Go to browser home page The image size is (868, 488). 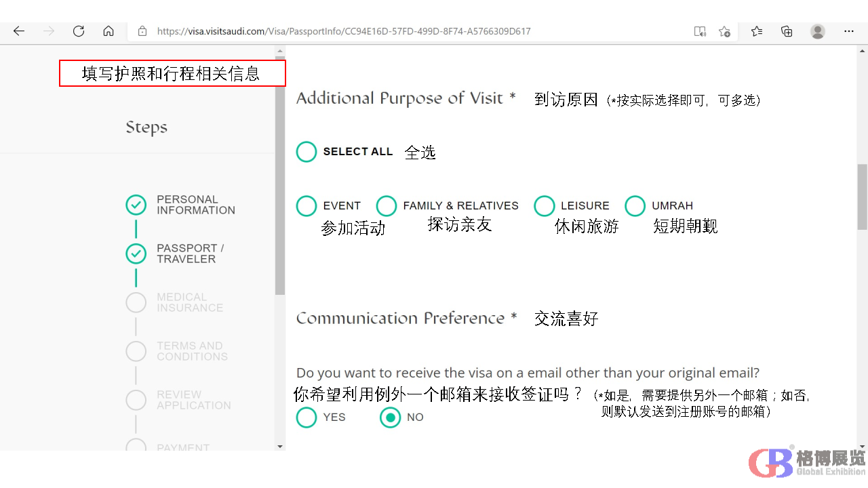point(108,31)
